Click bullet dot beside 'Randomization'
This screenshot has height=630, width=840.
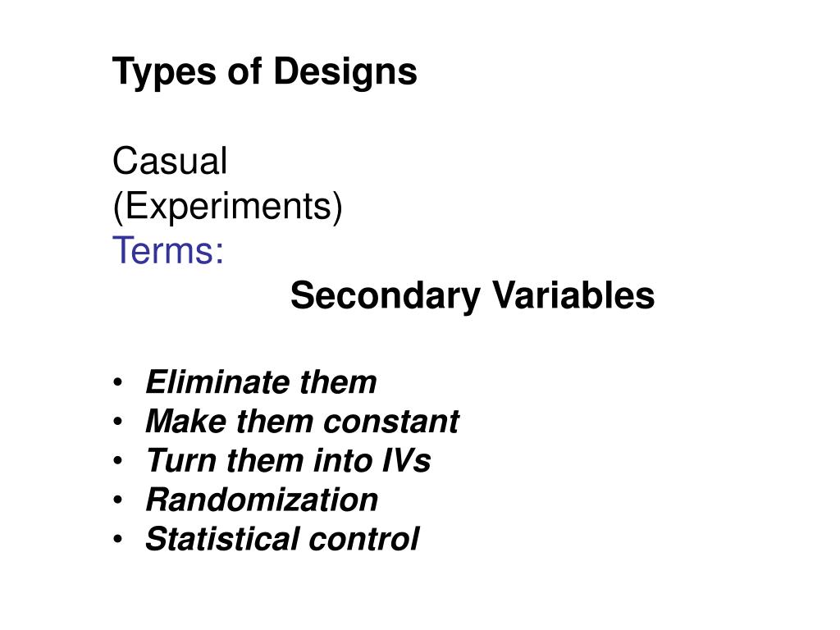118,500
